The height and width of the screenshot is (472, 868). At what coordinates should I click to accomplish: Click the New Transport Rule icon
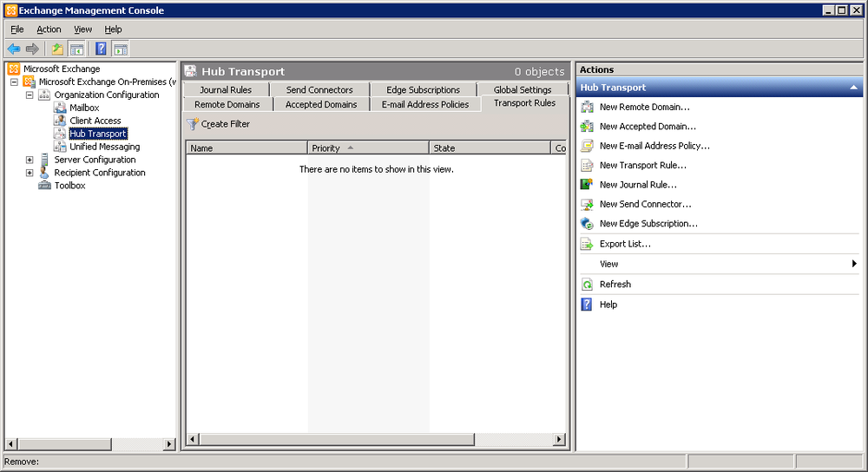(587, 165)
